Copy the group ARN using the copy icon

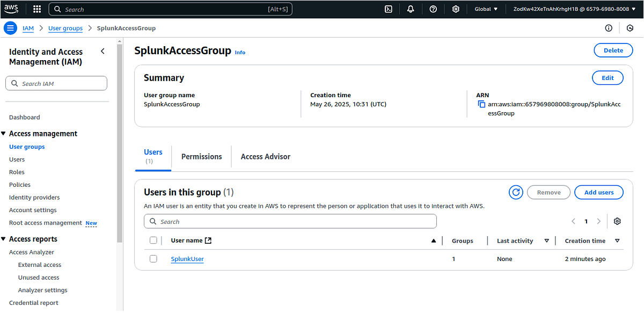(480, 104)
